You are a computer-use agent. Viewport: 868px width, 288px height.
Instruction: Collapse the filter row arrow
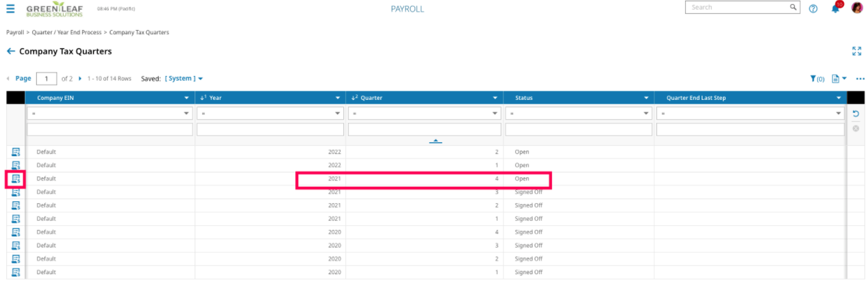(x=435, y=141)
